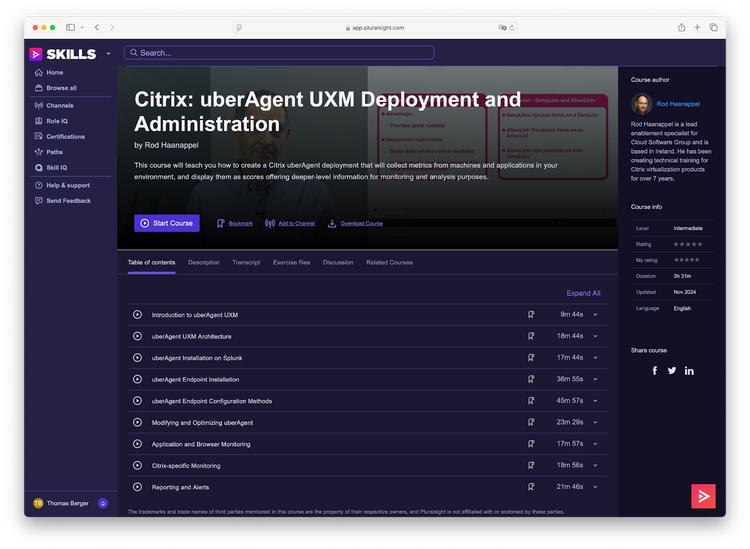Select the Table of contents tab
The height and width of the screenshot is (549, 750).
click(x=152, y=263)
